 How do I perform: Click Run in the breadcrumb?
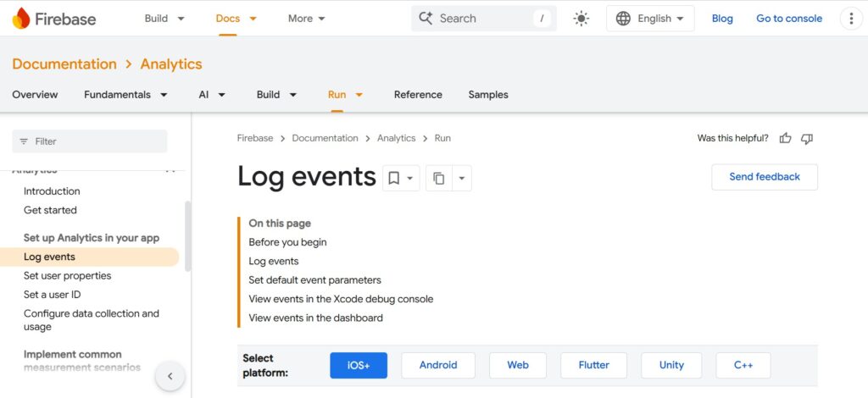[442, 138]
